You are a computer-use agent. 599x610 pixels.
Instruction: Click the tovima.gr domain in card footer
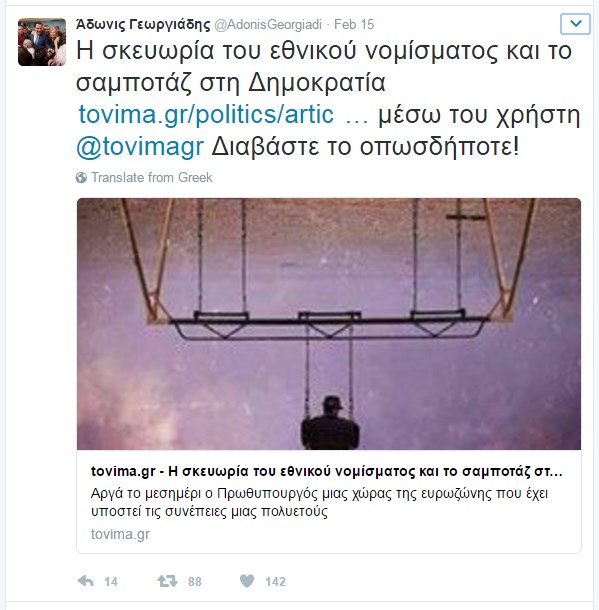click(120, 534)
